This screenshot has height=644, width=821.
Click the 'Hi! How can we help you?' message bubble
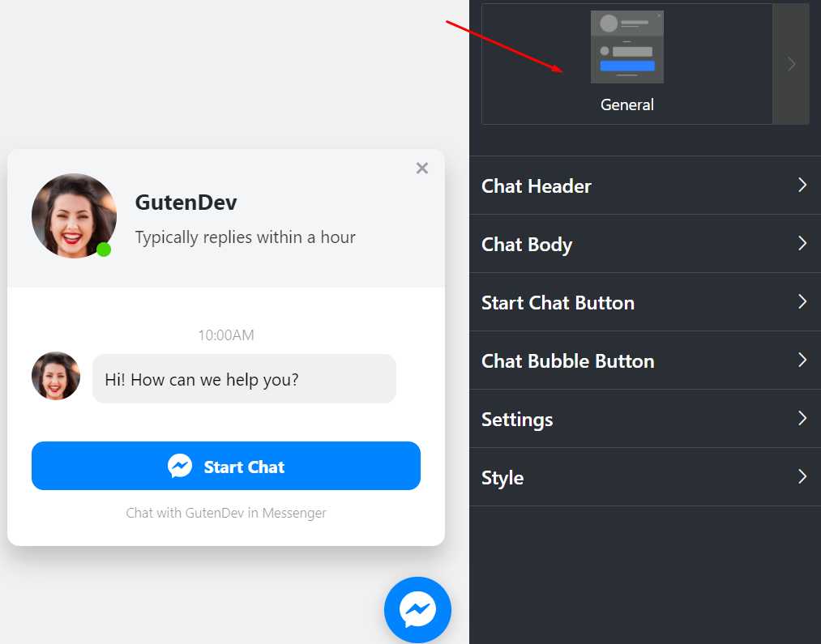(x=244, y=379)
